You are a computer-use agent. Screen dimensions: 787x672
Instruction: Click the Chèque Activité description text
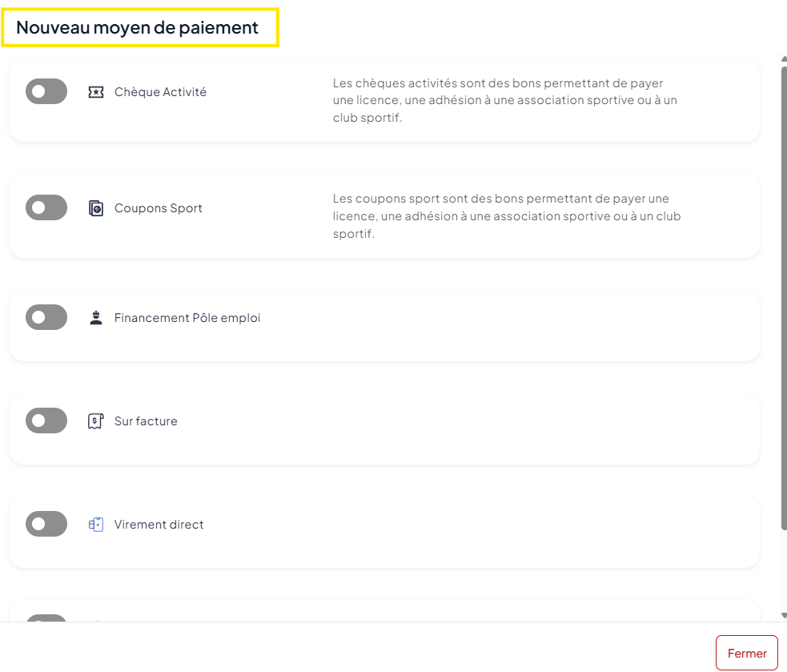pos(504,100)
